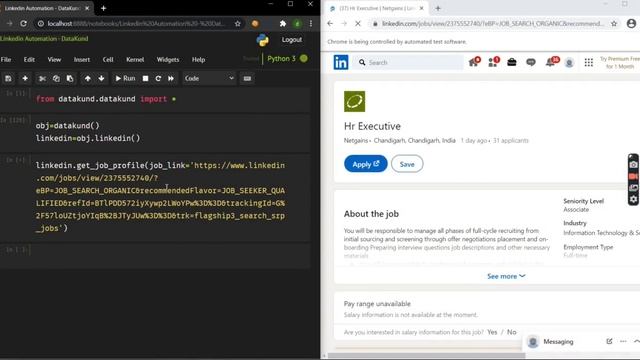Open the Widgets menu in Jupyter
The width and height of the screenshot is (640, 360).
(x=168, y=60)
